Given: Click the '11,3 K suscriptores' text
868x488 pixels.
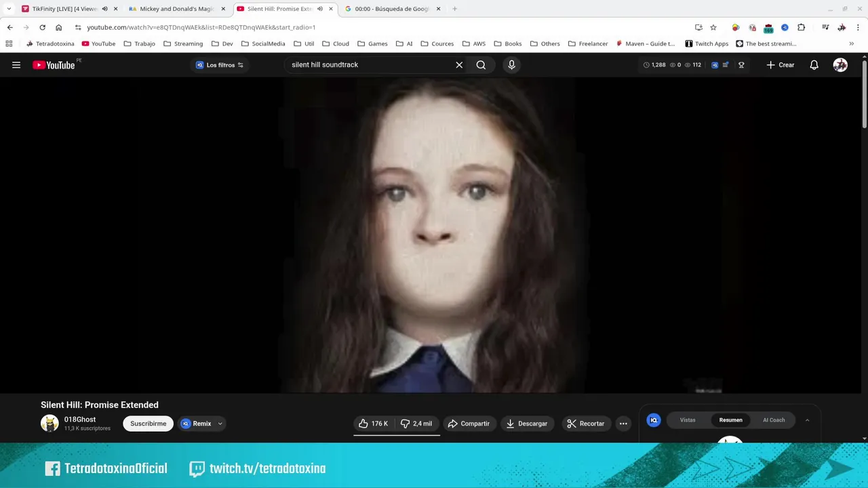Looking at the screenshot, I should [87, 428].
